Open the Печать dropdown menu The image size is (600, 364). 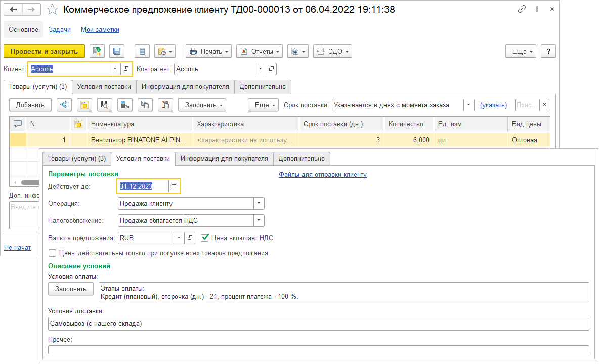208,51
